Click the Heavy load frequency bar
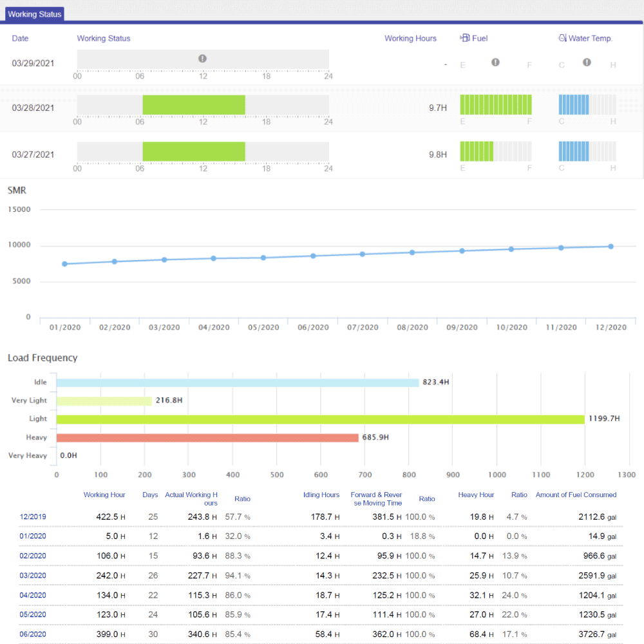This screenshot has width=644, height=644. pyautogui.click(x=207, y=438)
